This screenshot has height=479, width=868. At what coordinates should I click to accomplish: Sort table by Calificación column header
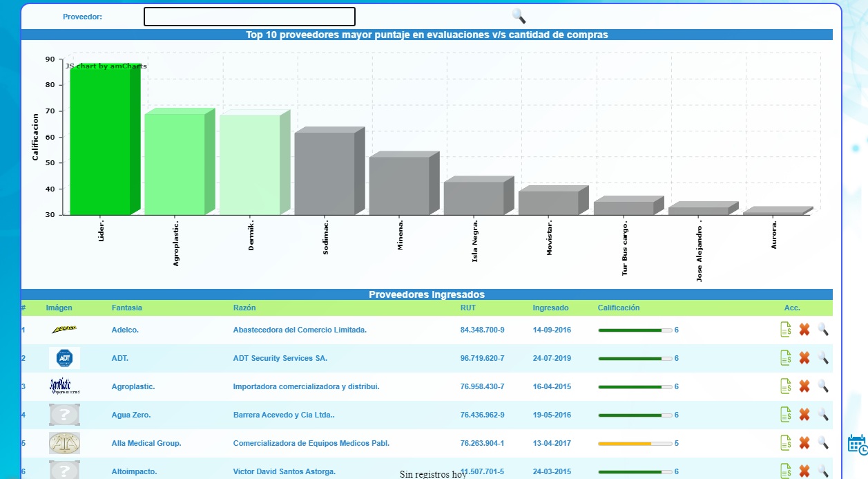tap(618, 308)
